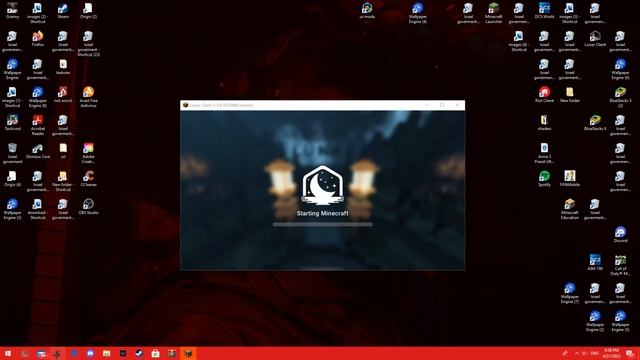Open the BlueStacks X (2) shortcut

[620, 96]
